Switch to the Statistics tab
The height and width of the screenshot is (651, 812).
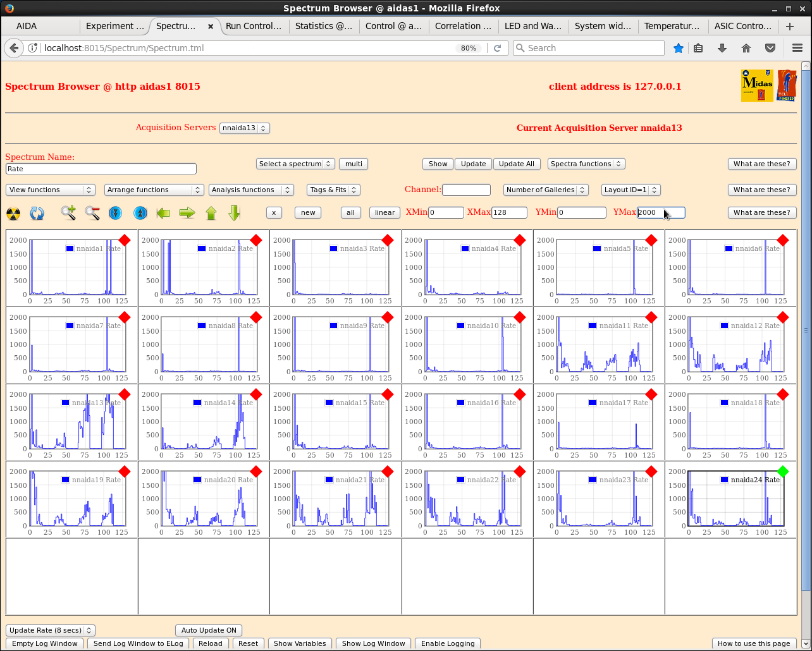click(324, 26)
